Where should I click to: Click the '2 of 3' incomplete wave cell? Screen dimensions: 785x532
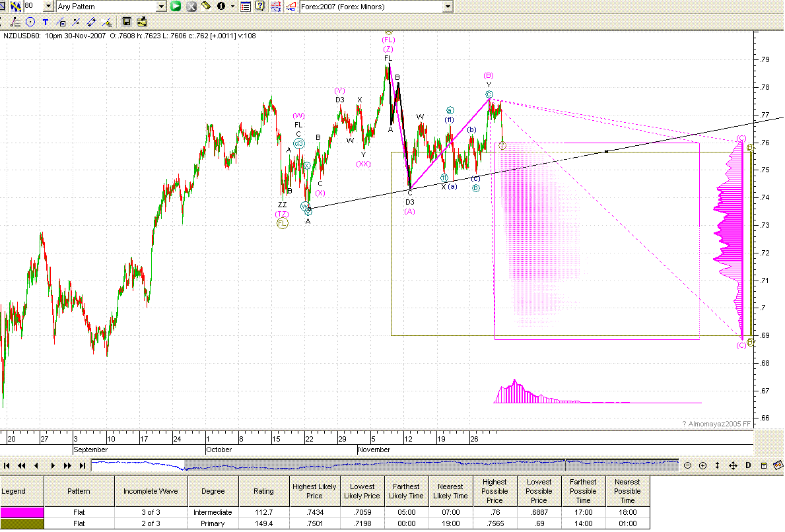[x=151, y=523]
